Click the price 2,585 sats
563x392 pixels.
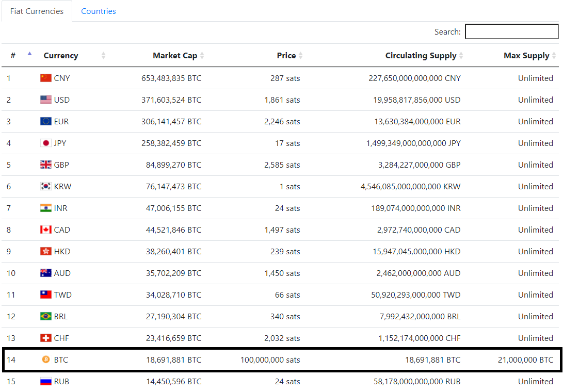(x=282, y=165)
